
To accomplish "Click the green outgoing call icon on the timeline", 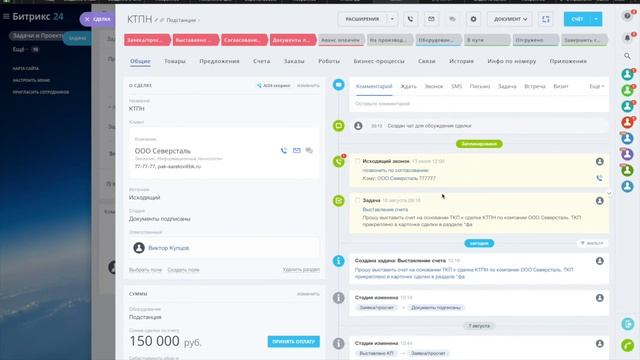I will 338,162.
